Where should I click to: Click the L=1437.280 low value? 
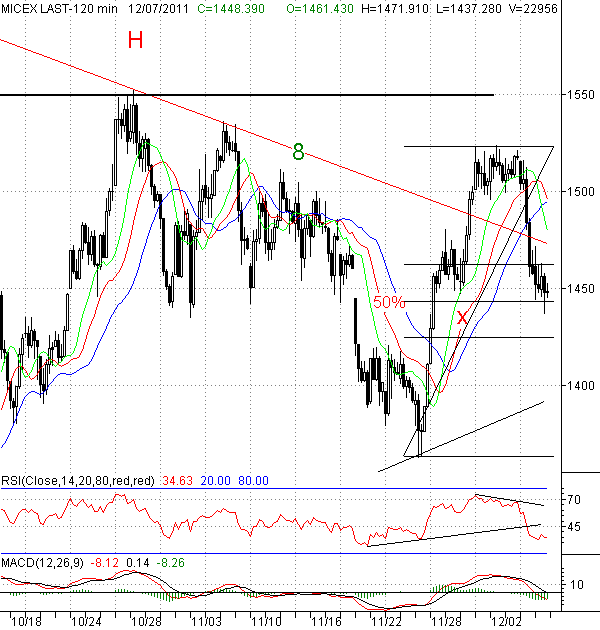click(x=469, y=8)
